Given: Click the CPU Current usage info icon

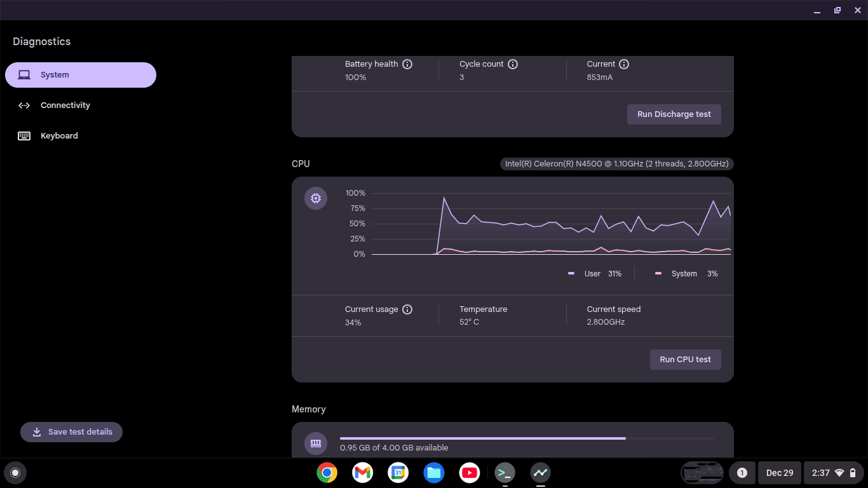Looking at the screenshot, I should [407, 309].
